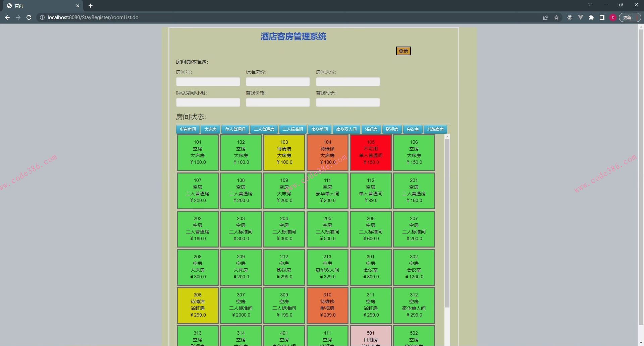This screenshot has height=346, width=644.
Task: Select the 浴缸房 room filter
Action: (x=371, y=129)
